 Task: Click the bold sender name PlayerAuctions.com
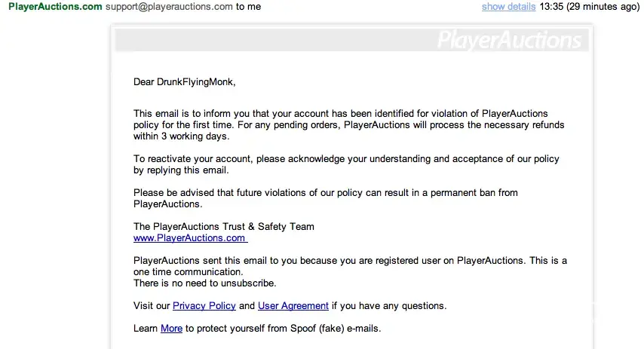[55, 7]
